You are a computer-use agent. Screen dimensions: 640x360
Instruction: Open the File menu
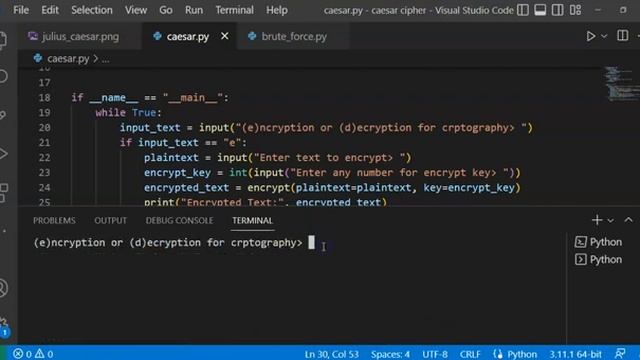21,10
